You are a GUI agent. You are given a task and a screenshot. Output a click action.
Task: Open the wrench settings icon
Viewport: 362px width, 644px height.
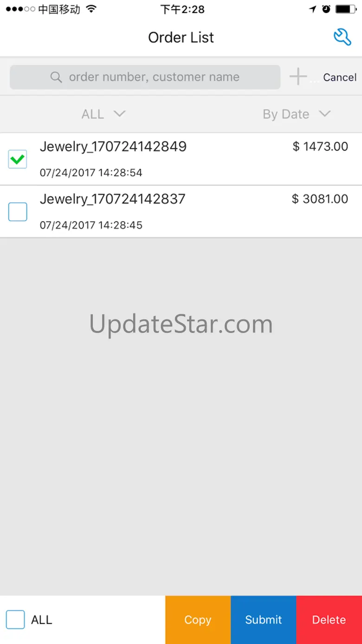343,37
